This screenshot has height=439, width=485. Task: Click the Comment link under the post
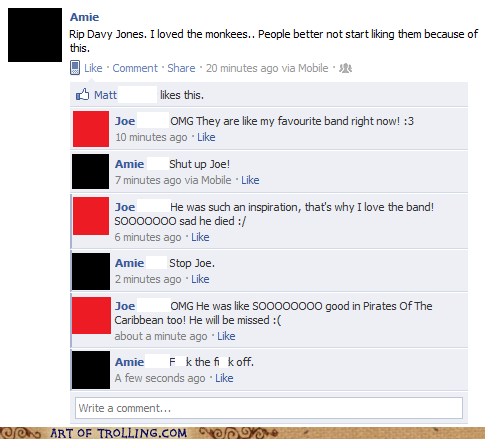click(135, 68)
